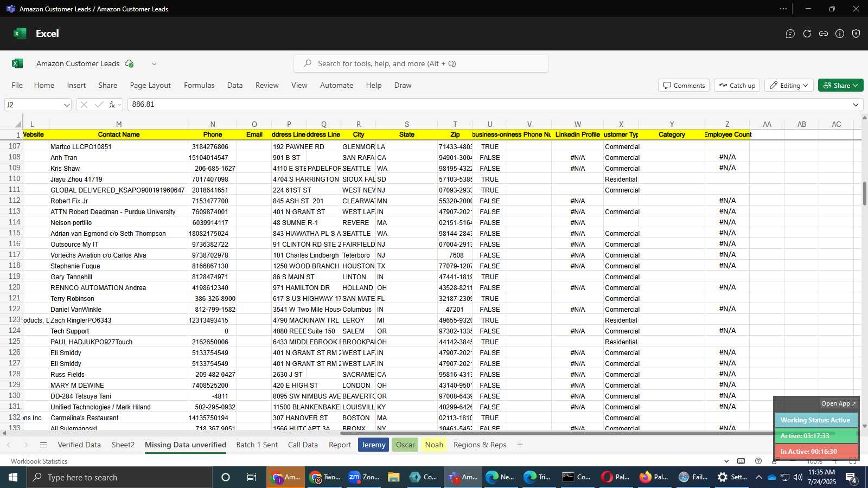This screenshot has height=488, width=868.
Task: Open the chat bubble icon in Teams header
Action: tap(790, 34)
